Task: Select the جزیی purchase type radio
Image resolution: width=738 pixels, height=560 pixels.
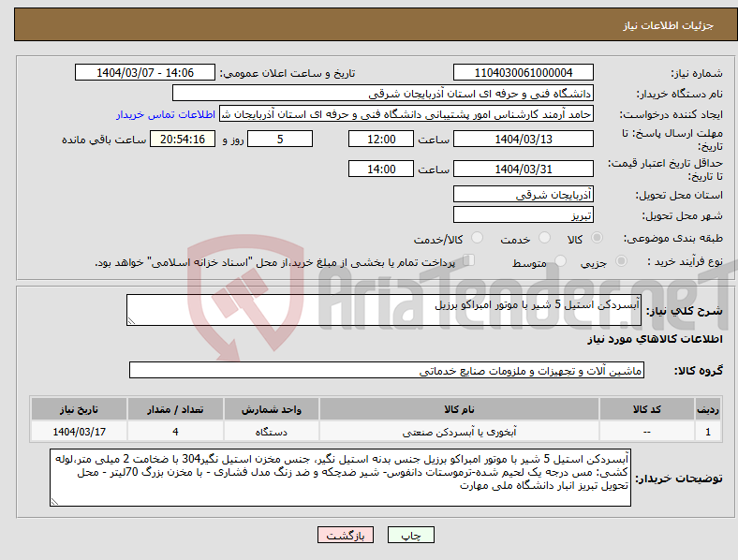Action: pos(621,261)
